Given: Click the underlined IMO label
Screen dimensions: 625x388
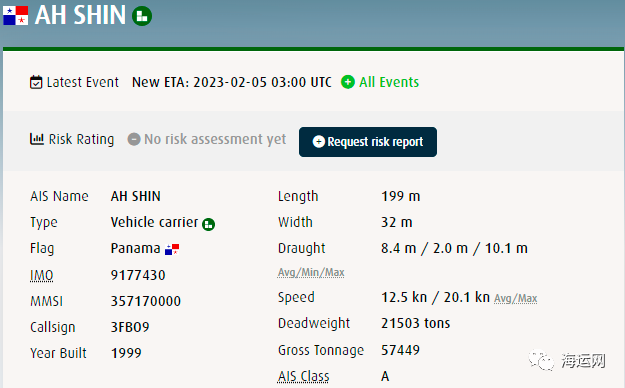Looking at the screenshot, I should (41, 275).
